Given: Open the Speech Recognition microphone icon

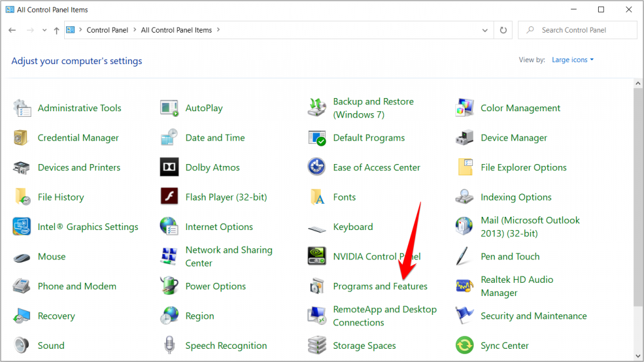Looking at the screenshot, I should pyautogui.click(x=169, y=345).
